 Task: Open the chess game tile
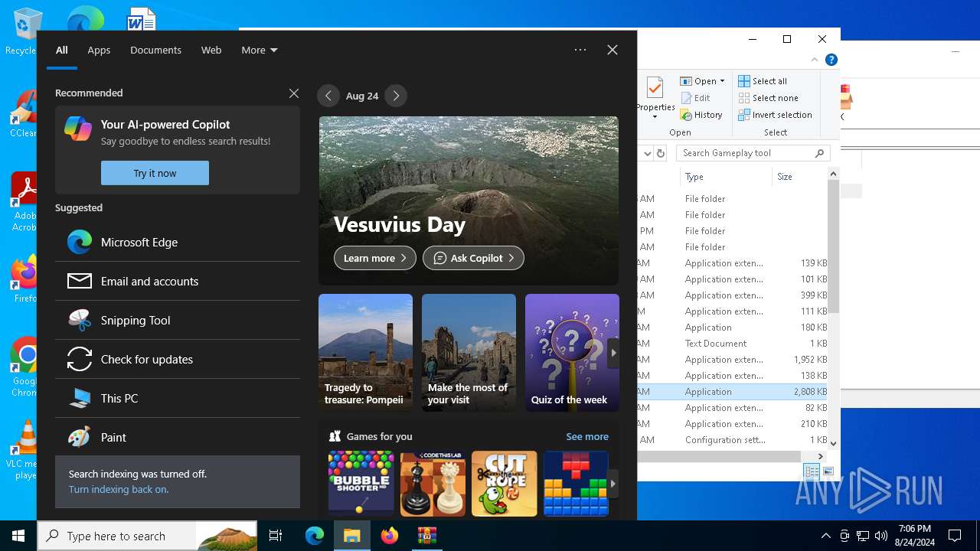pos(433,484)
